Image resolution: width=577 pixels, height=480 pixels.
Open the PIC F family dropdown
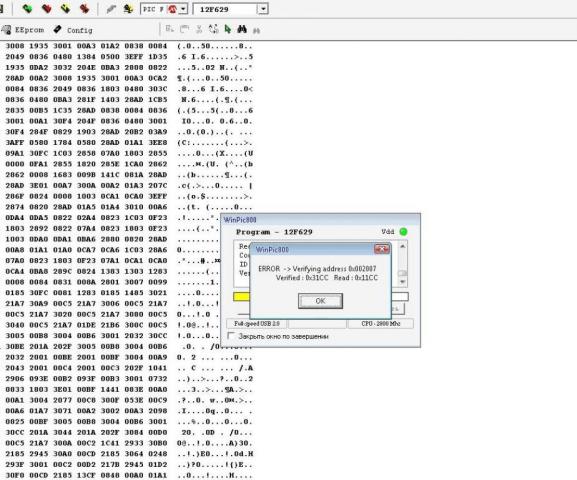(x=183, y=9)
